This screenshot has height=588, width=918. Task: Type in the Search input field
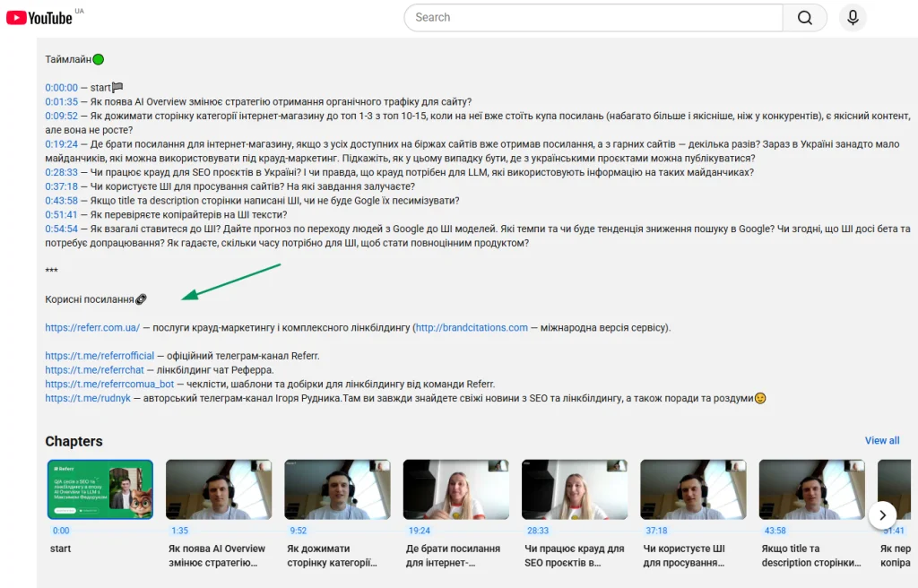[593, 18]
